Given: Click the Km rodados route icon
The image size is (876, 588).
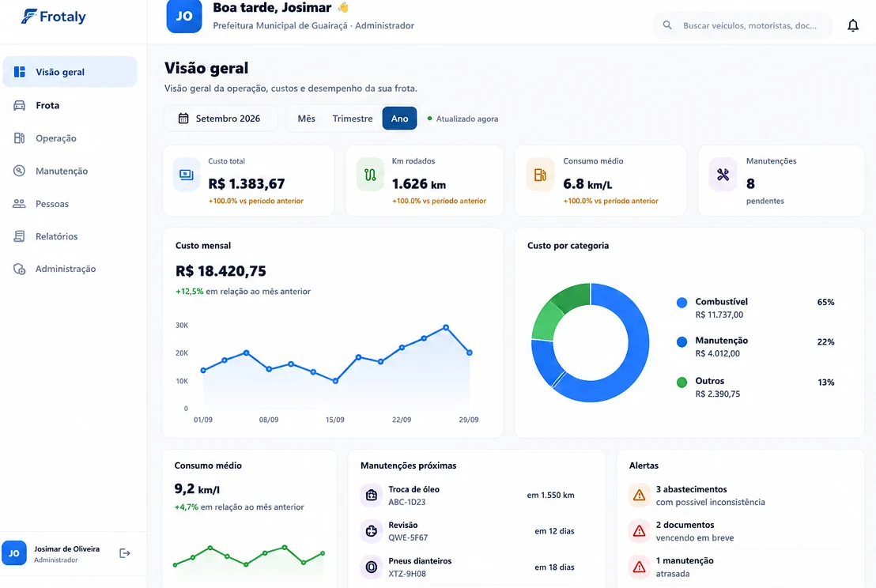Looking at the screenshot, I should click(x=370, y=175).
